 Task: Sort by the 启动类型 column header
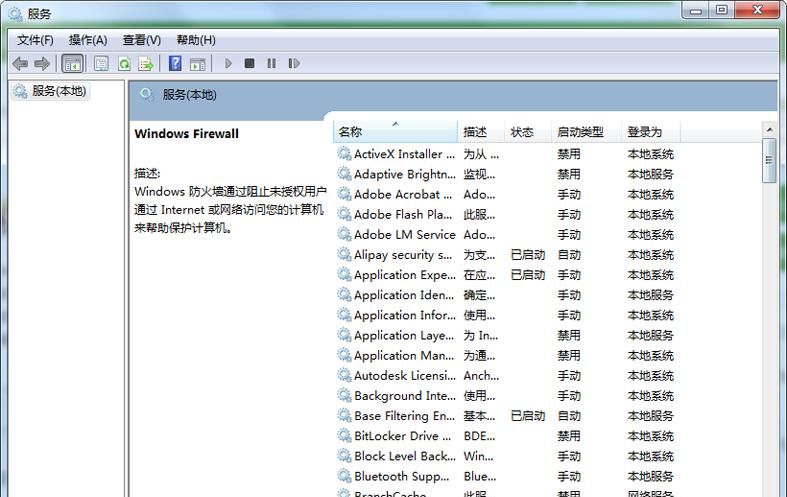coord(586,132)
